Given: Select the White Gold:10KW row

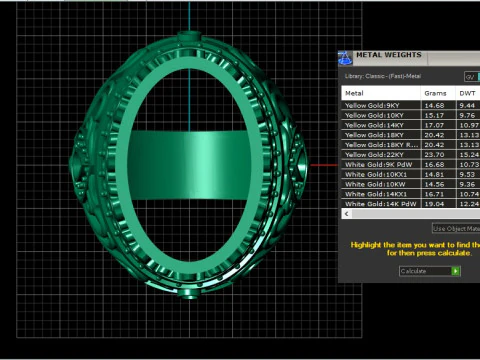Looking at the screenshot, I should [411, 184].
